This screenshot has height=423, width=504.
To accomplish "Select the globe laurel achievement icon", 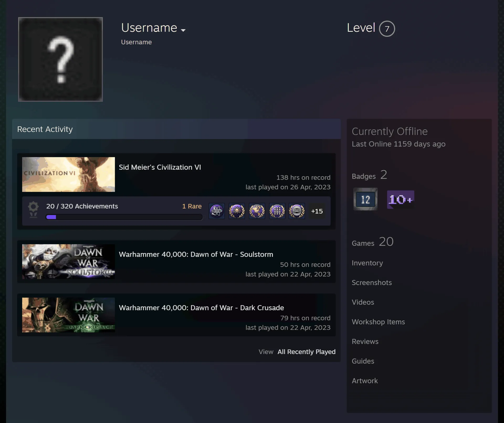I will click(257, 211).
